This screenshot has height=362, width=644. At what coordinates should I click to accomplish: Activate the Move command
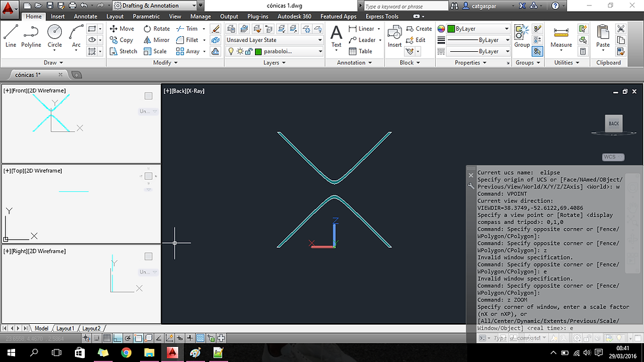pos(122,29)
